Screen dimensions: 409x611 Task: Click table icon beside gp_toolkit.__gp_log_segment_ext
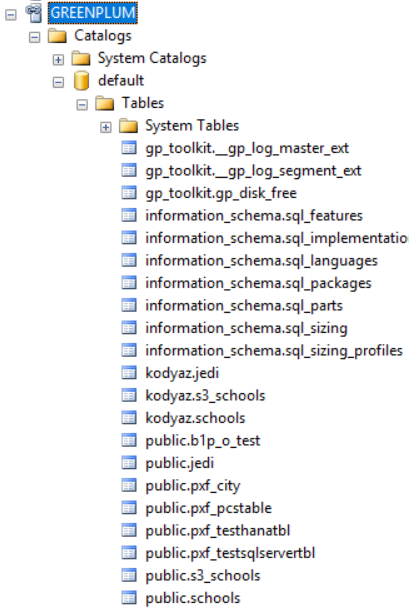(129, 171)
